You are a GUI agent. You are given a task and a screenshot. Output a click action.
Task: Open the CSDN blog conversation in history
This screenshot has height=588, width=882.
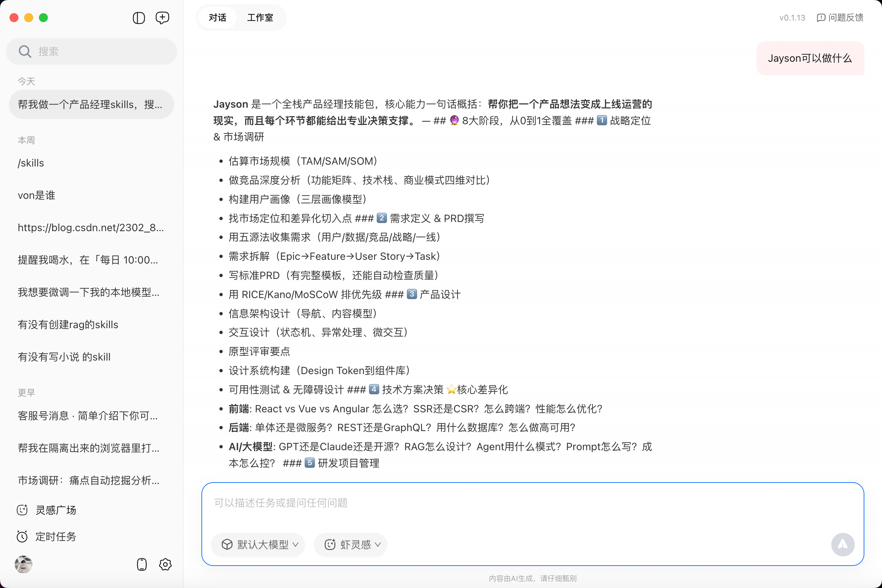pyautogui.click(x=91, y=227)
